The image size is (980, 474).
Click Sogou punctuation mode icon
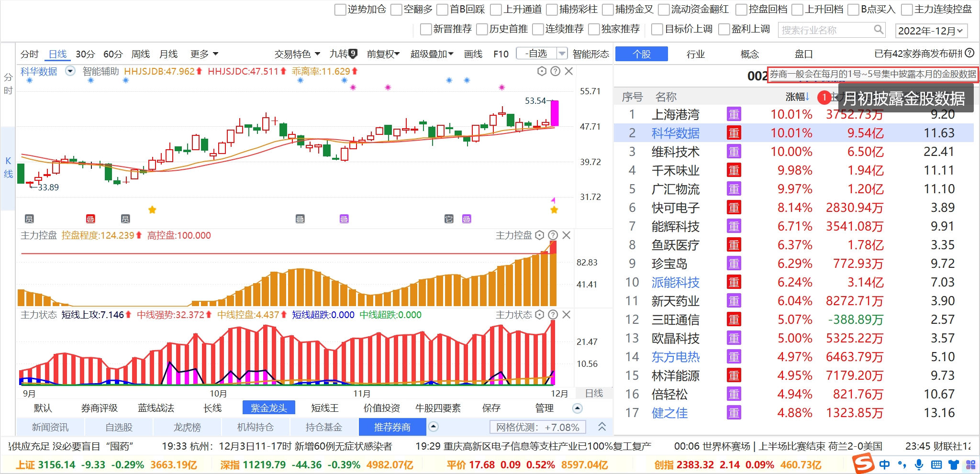pyautogui.click(x=902, y=464)
